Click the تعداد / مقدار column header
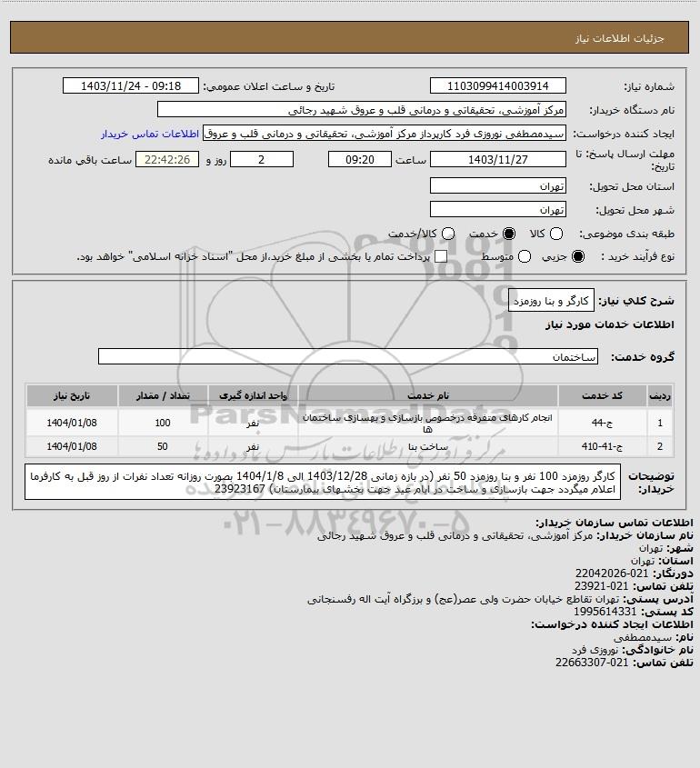This screenshot has width=700, height=768. (163, 395)
